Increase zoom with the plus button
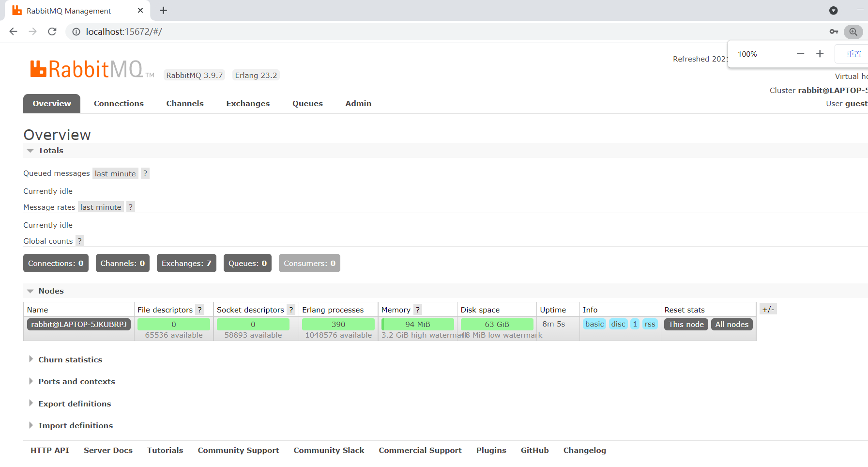 coord(820,54)
